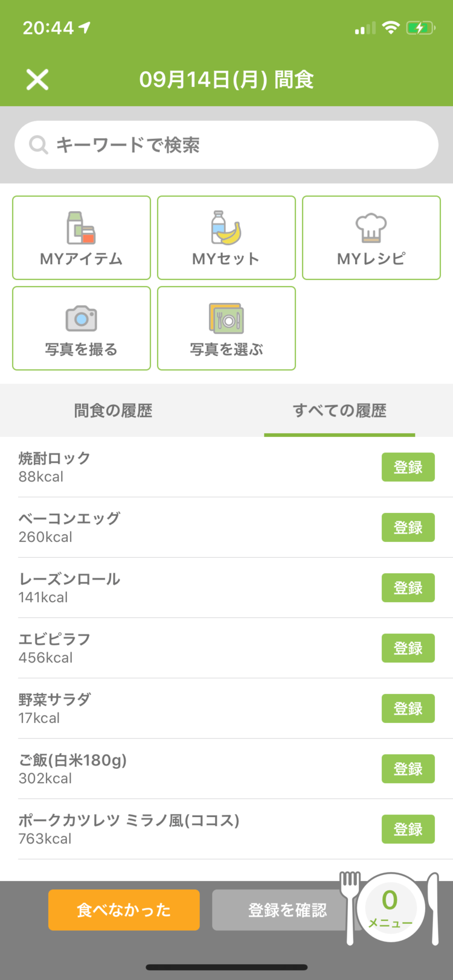The image size is (453, 980).
Task: Add レーズンロール via its 登録 button
Action: point(408,588)
